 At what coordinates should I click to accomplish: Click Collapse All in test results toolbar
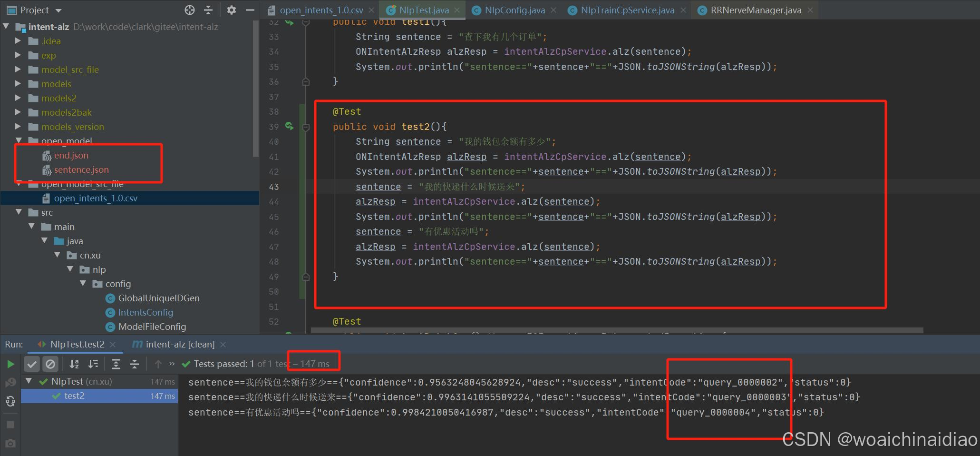pyautogui.click(x=135, y=364)
